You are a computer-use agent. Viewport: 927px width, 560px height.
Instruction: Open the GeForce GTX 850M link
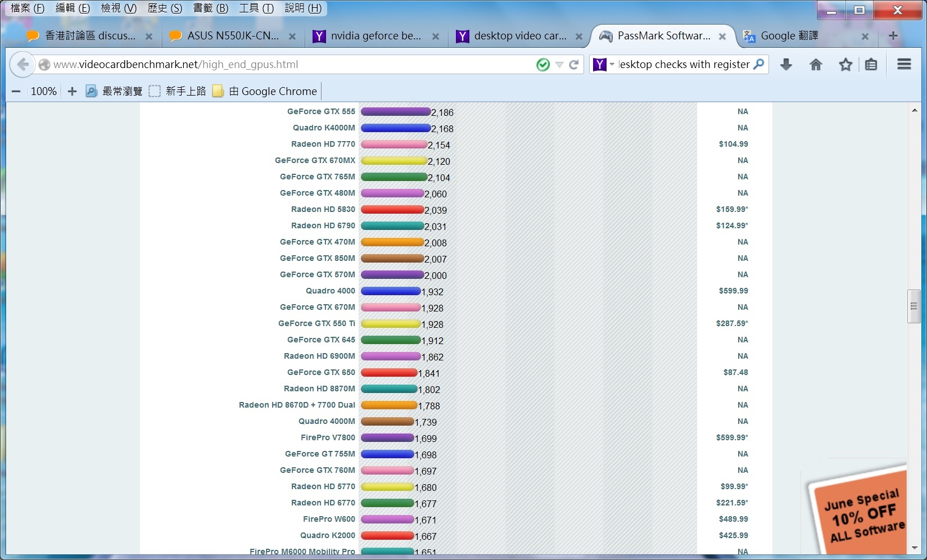(318, 258)
